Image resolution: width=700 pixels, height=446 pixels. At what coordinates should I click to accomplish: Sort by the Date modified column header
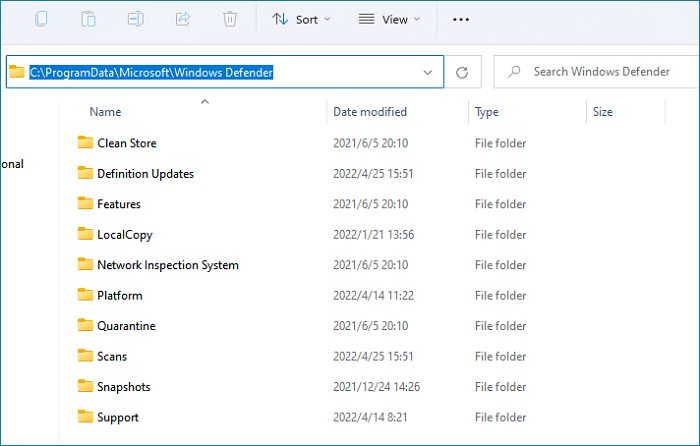coord(372,112)
